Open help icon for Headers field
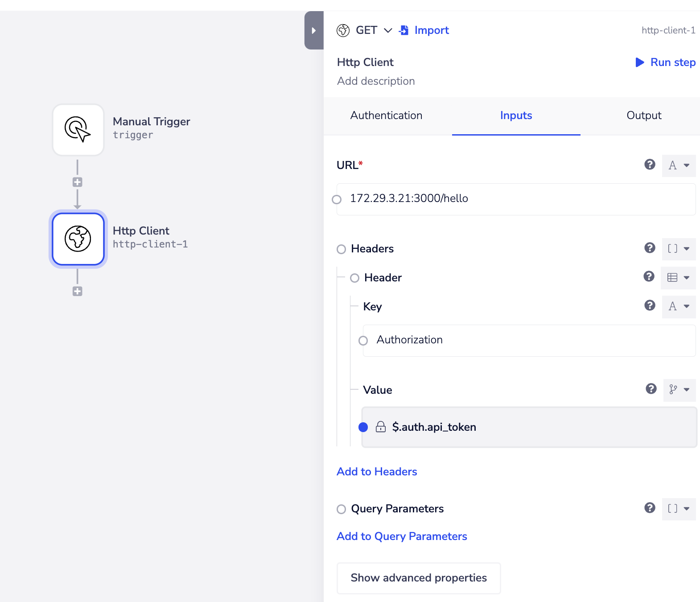 tap(650, 248)
